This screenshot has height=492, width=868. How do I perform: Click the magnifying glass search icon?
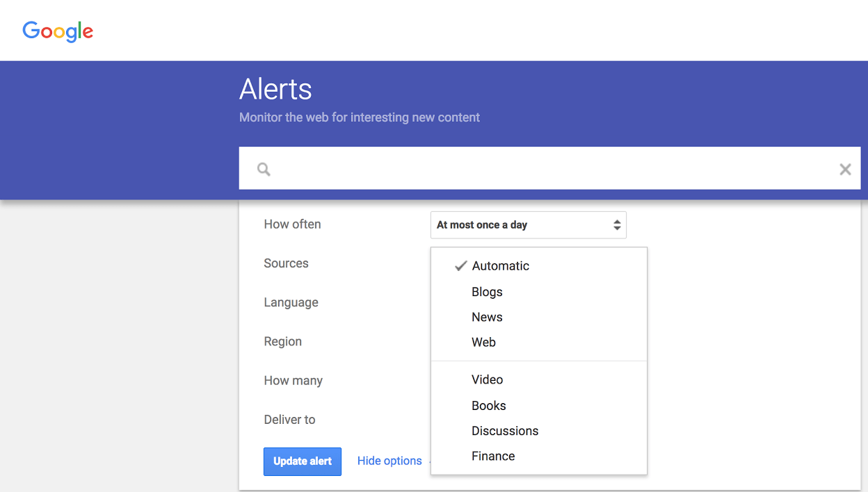click(264, 169)
